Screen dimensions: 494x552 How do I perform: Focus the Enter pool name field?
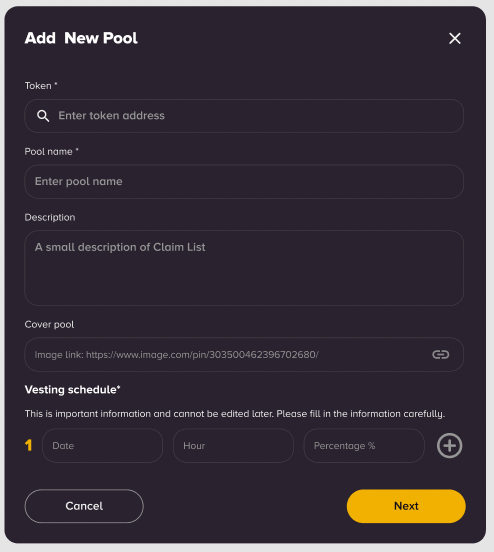pos(244,182)
